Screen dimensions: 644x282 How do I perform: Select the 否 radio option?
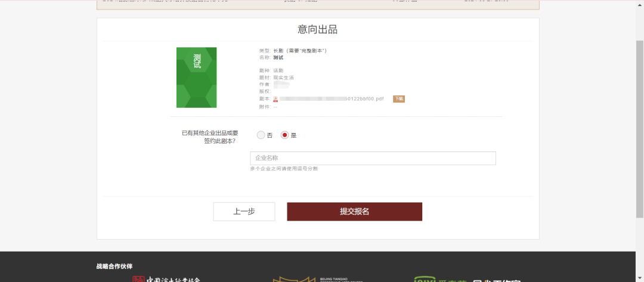tap(261, 135)
